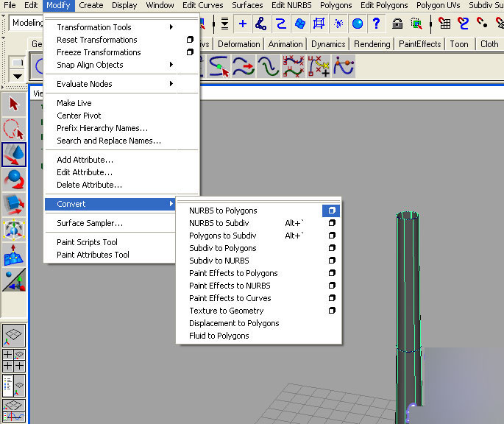The height and width of the screenshot is (424, 504).
Task: Switch to the PaintEffects shelf tab
Action: (x=420, y=44)
